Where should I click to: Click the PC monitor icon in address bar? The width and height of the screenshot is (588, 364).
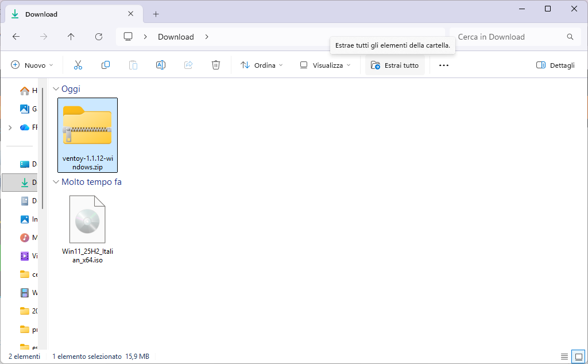click(x=128, y=37)
